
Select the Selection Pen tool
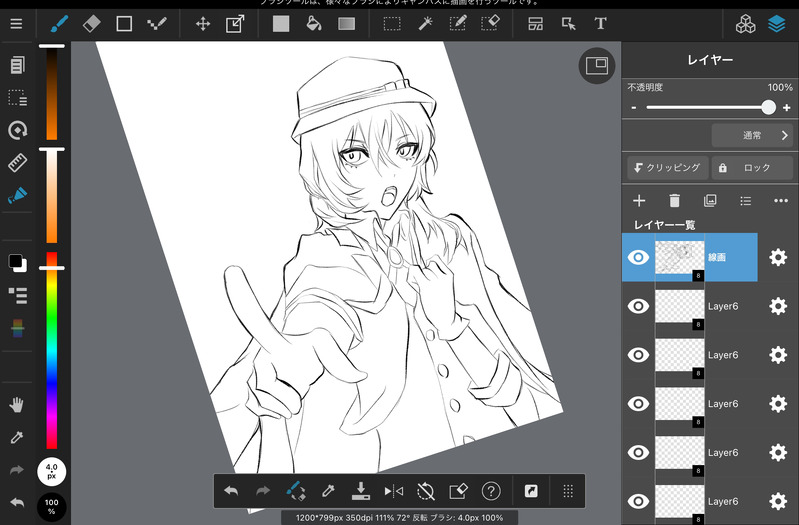coord(458,23)
